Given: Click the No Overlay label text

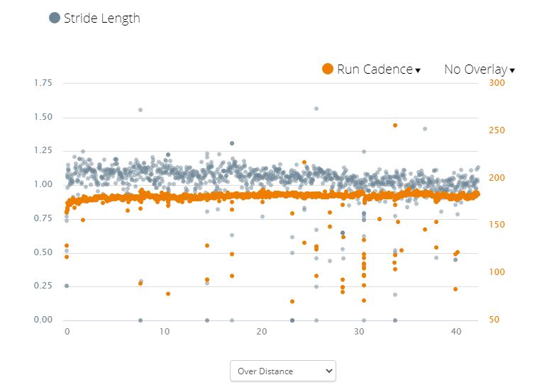Looking at the screenshot, I should click(475, 69).
